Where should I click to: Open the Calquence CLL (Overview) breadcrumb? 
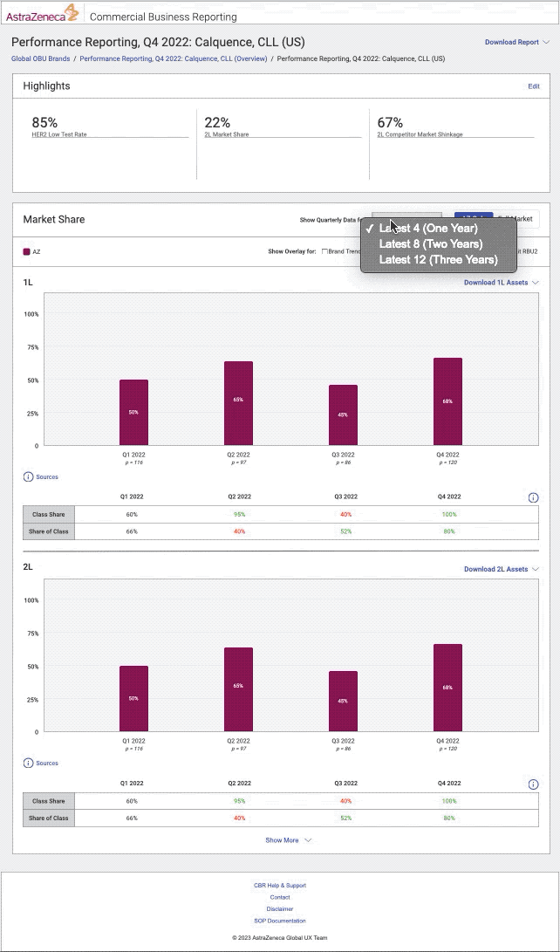(x=174, y=58)
